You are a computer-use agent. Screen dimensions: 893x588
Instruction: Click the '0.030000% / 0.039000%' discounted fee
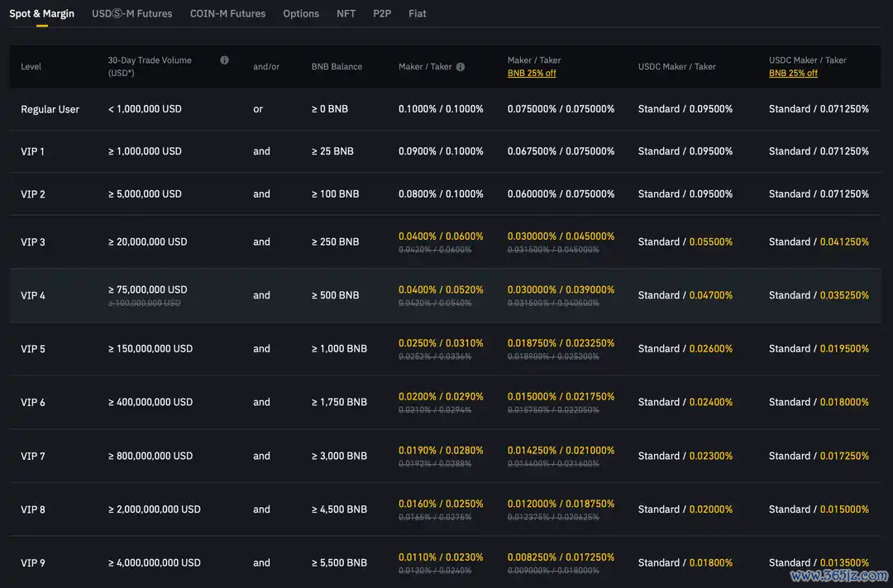561,289
